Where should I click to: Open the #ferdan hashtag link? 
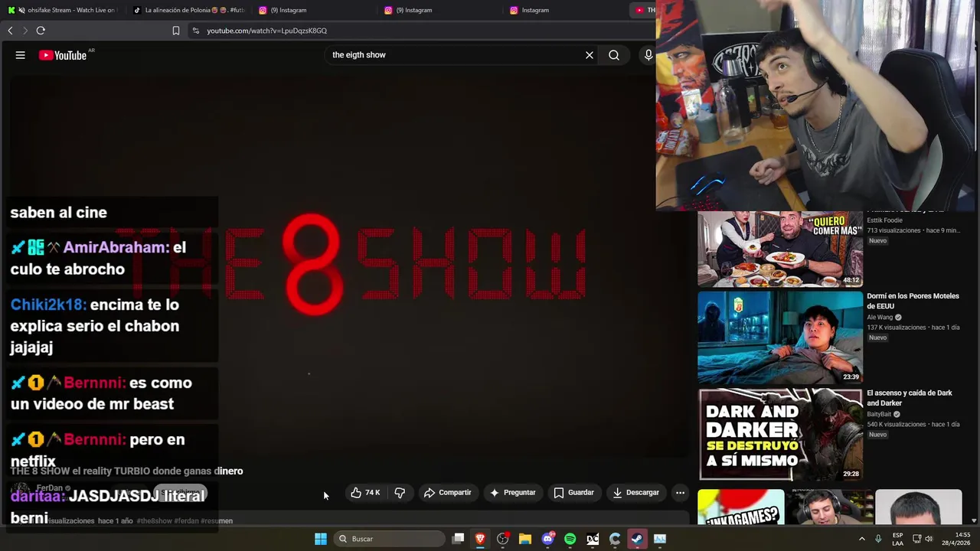[x=187, y=521]
